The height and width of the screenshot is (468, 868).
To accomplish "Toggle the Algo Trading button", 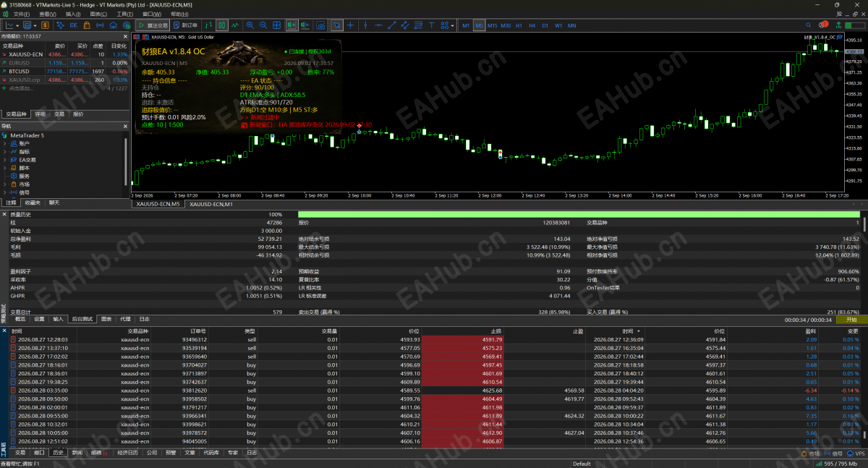I will coord(153,25).
